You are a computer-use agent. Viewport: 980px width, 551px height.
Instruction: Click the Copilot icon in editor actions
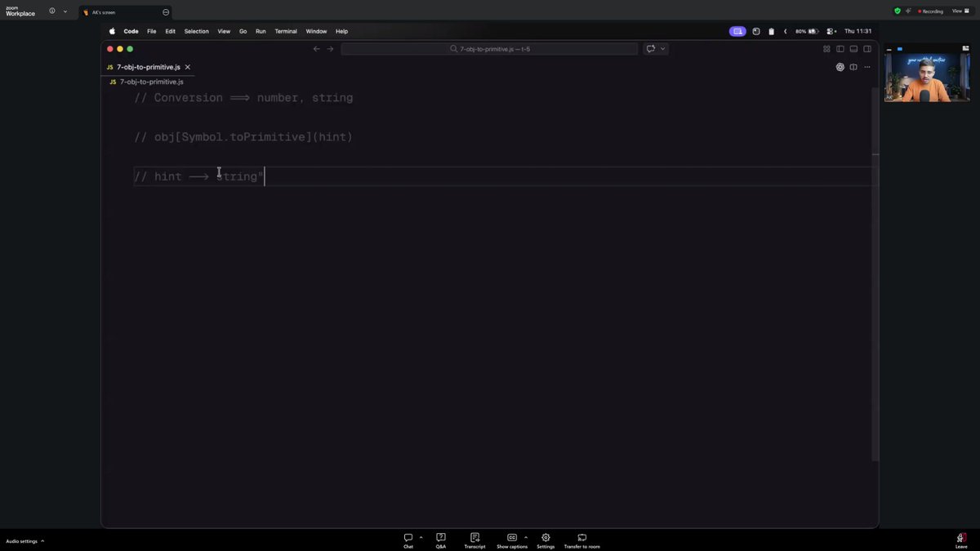point(840,67)
